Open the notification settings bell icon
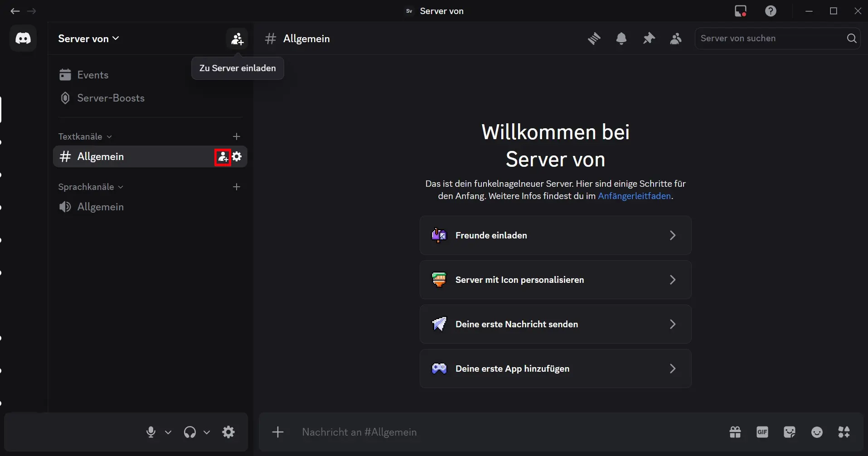The height and width of the screenshot is (456, 868). [621, 39]
